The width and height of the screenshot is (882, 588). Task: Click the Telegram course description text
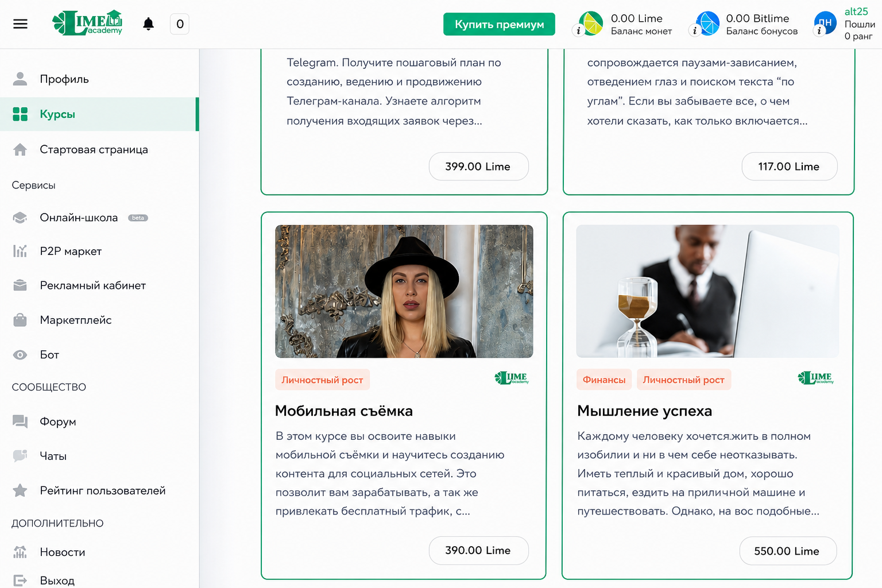click(393, 92)
